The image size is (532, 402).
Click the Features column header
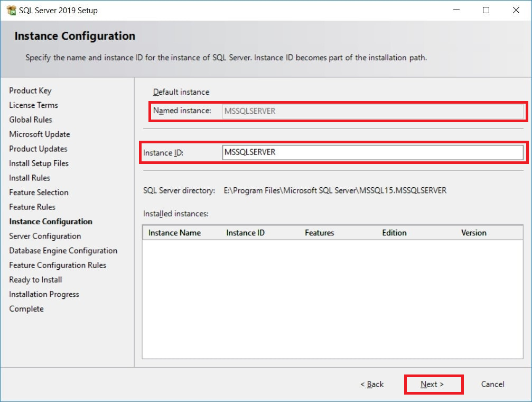pyautogui.click(x=319, y=233)
